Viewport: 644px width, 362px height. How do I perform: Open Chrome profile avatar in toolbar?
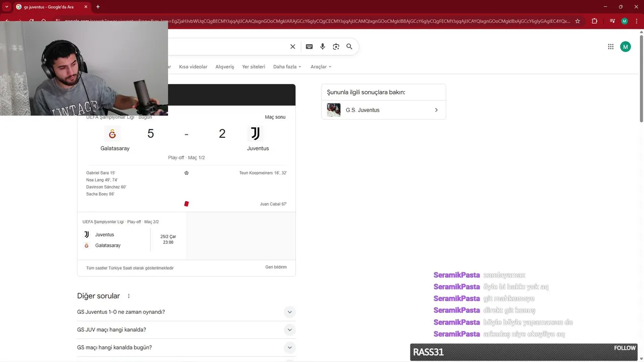tap(624, 21)
